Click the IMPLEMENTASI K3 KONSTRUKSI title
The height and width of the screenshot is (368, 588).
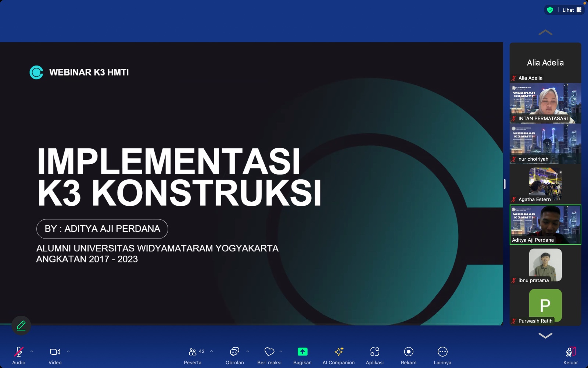click(x=179, y=177)
